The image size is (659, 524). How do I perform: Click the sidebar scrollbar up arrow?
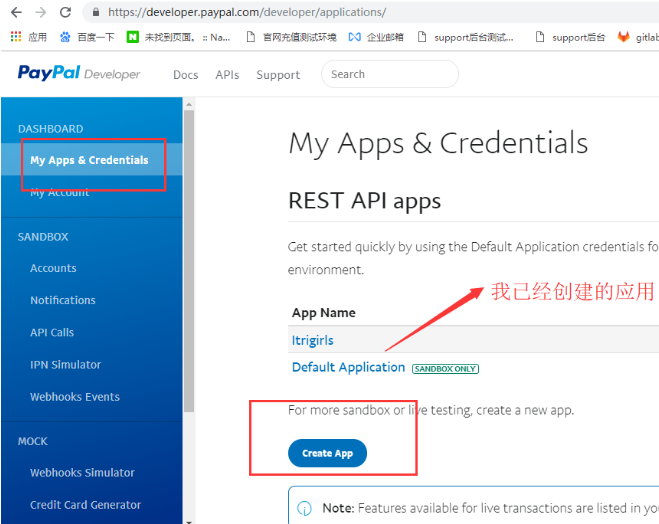[189, 104]
